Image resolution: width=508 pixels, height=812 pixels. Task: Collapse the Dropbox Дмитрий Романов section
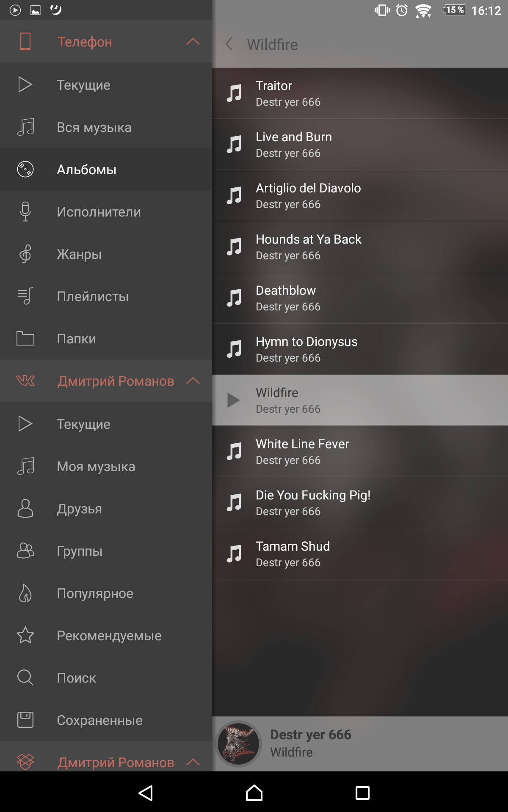[x=193, y=762]
